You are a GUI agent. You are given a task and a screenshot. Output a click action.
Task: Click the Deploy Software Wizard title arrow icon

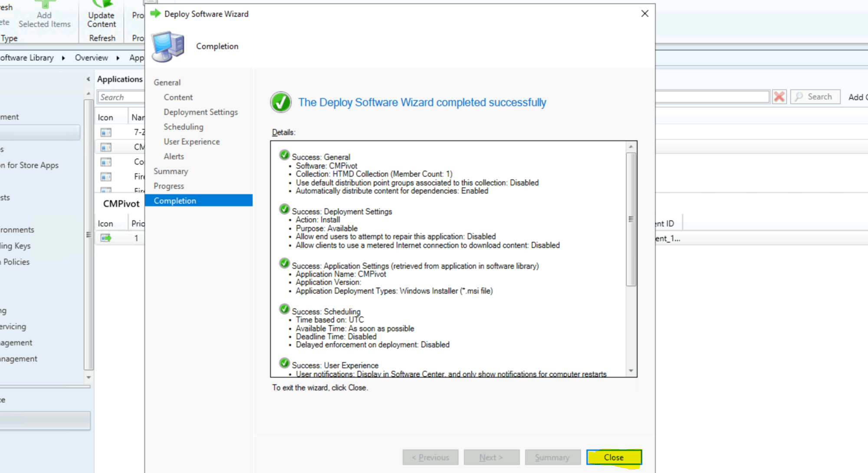[x=155, y=14]
